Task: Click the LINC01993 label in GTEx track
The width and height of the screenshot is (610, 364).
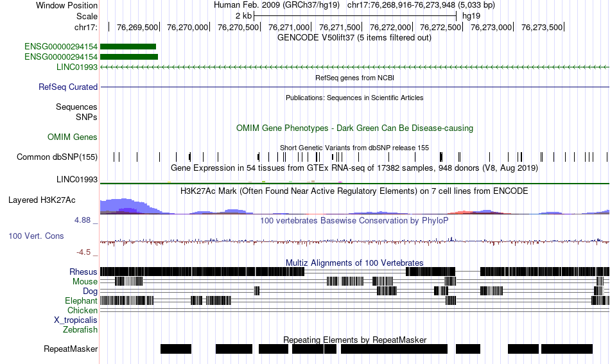Action: tap(76, 179)
